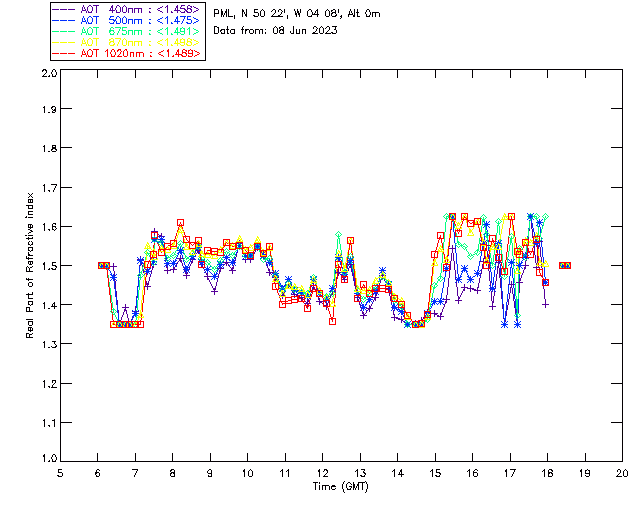Click the isolated red square marker after 18 GMT
The width and height of the screenshot is (640, 512).
(x=565, y=265)
